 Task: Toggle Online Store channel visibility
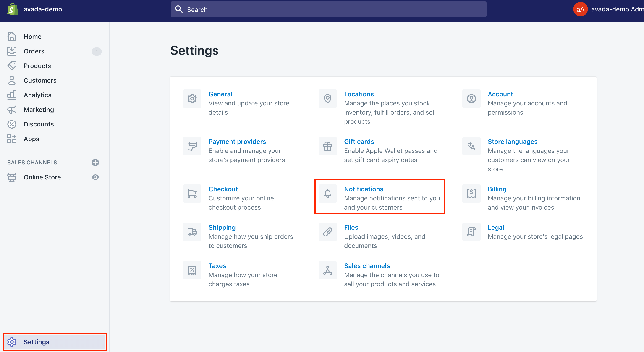tap(95, 177)
